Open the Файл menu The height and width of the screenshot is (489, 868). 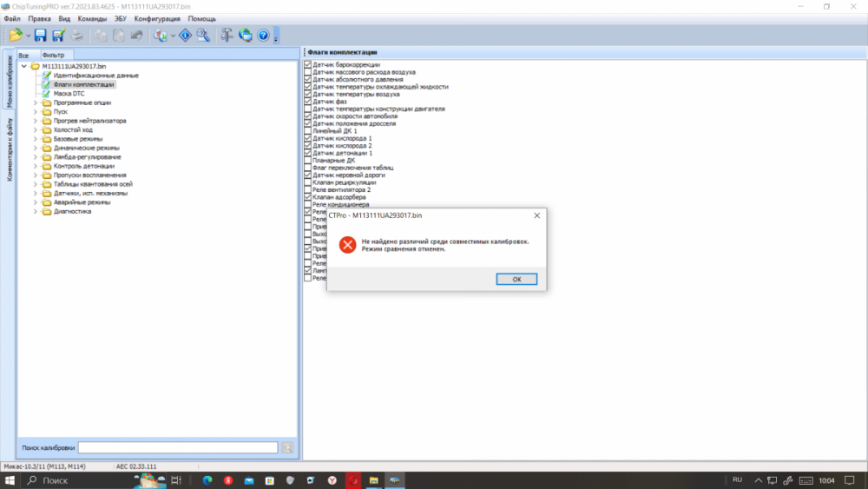12,19
